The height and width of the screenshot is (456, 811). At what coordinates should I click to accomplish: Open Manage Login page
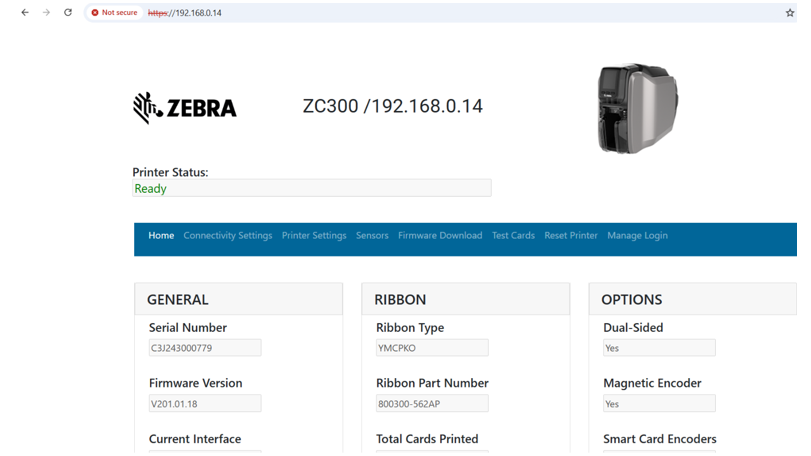637,236
